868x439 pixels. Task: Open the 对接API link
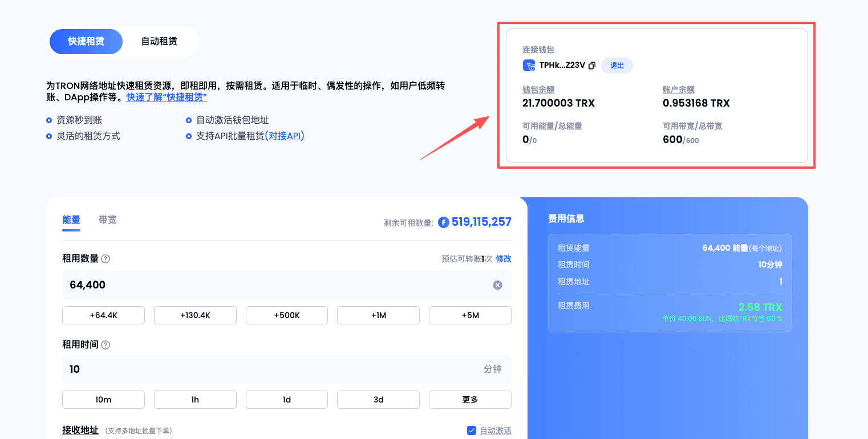pos(285,136)
